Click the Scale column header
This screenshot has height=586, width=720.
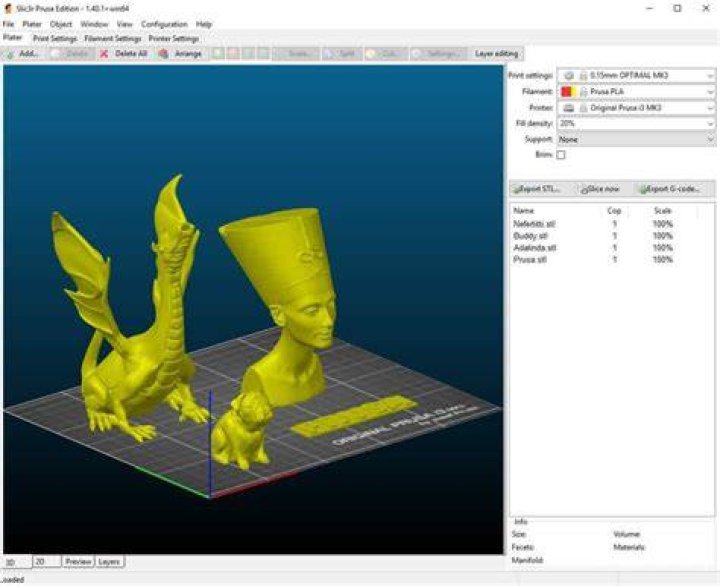[663, 211]
